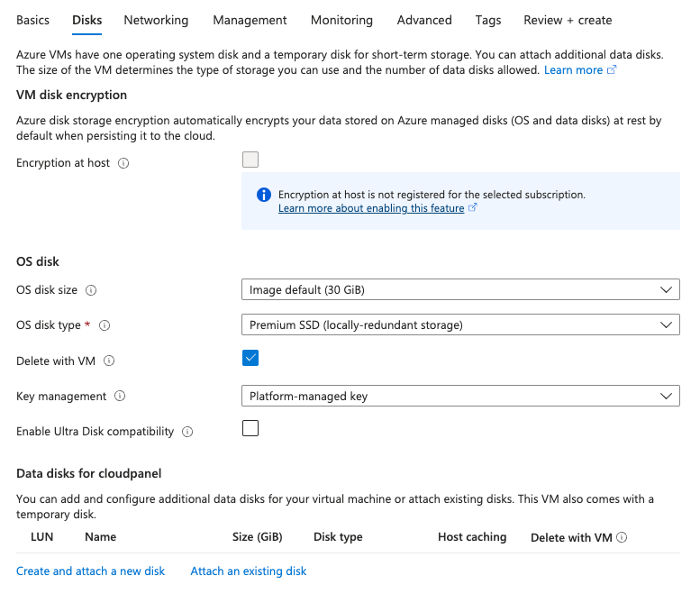Click Attach an existing disk link
This screenshot has height=603, width=700.
(249, 571)
